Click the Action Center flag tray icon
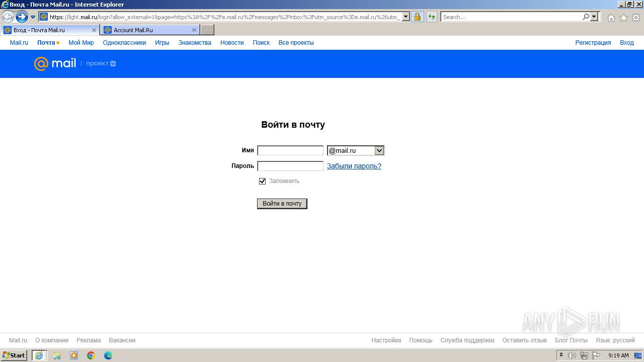The image size is (644, 362). tap(596, 355)
